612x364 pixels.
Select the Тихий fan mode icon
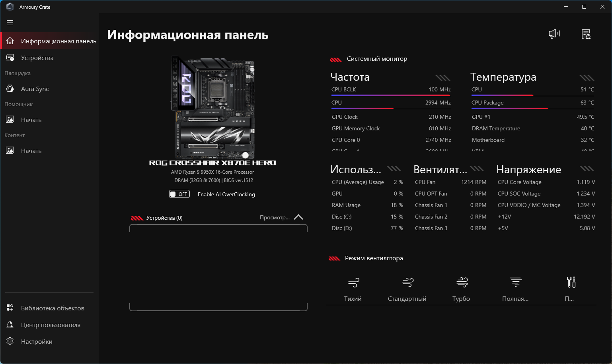click(x=353, y=283)
